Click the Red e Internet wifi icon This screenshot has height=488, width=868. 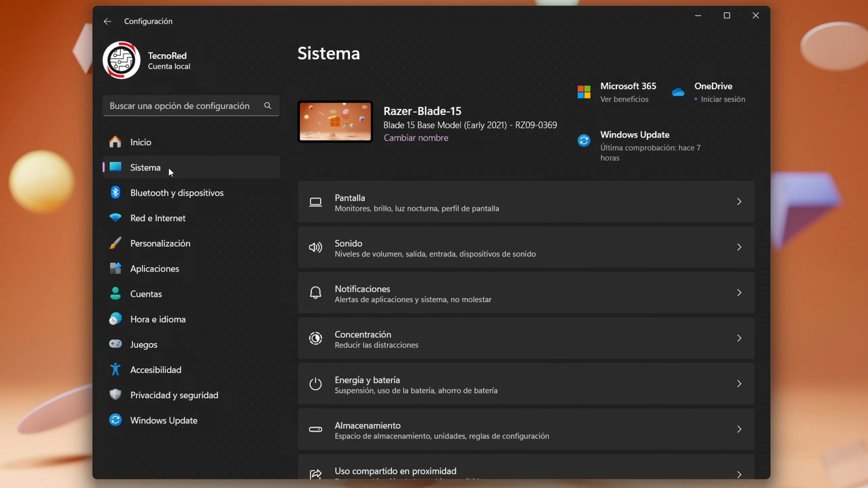coord(115,218)
